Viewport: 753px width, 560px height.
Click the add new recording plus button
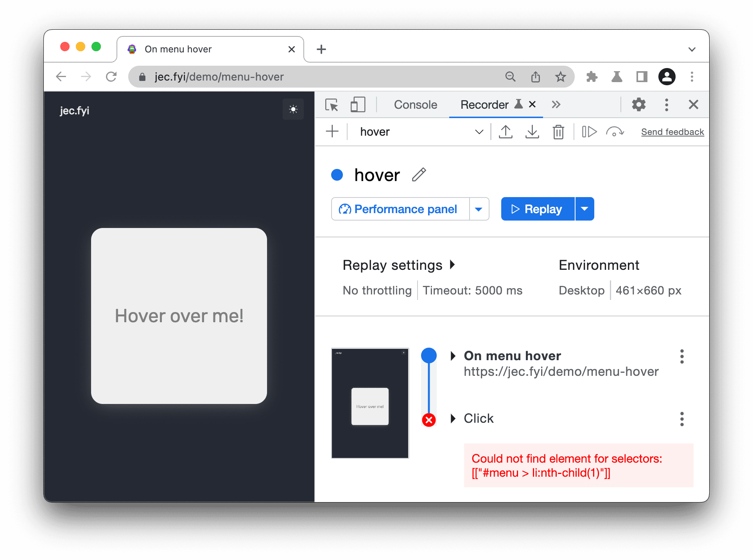332,132
